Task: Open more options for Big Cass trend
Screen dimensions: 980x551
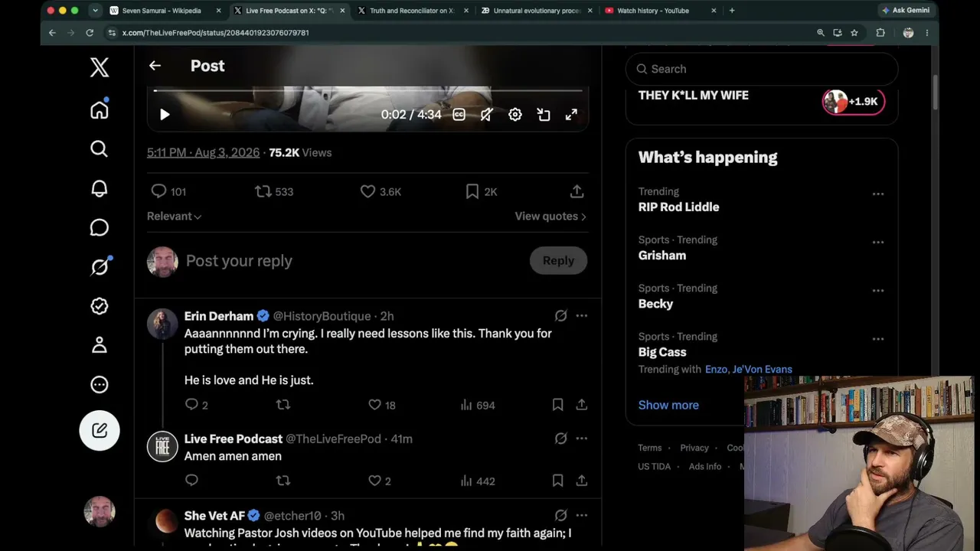Action: click(878, 338)
